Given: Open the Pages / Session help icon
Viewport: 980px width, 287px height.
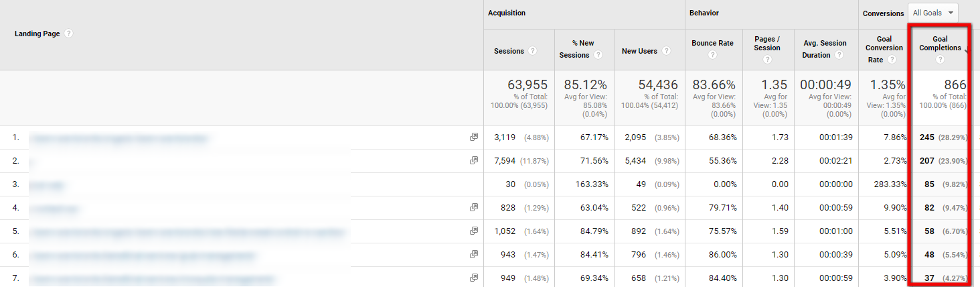Looking at the screenshot, I should (x=767, y=60).
